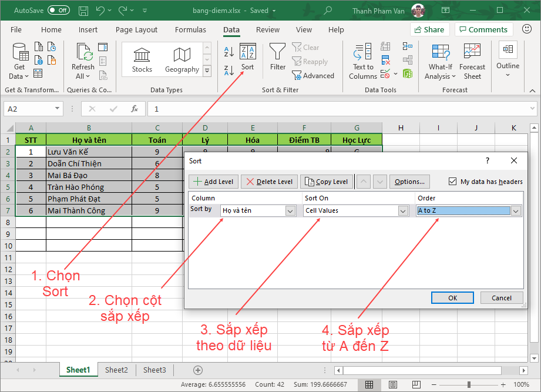The height and width of the screenshot is (392, 541).
Task: Select the Stocks data type
Action: tap(142, 61)
